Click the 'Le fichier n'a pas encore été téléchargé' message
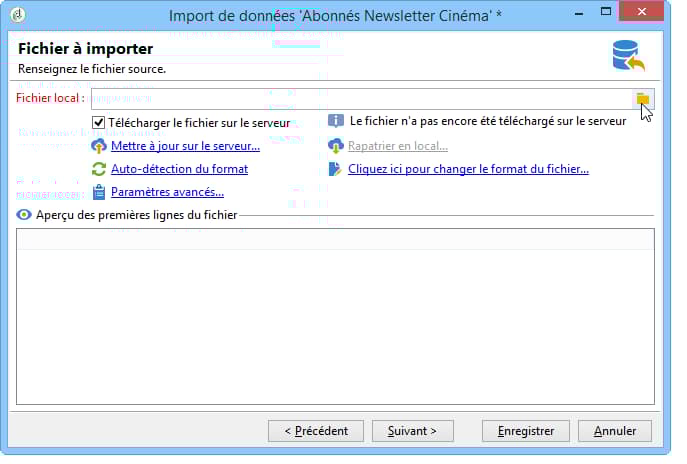This screenshot has width=687, height=464. click(488, 121)
